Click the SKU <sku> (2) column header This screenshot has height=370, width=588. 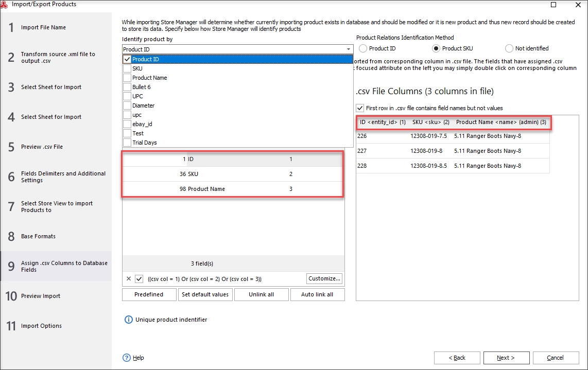[431, 122]
